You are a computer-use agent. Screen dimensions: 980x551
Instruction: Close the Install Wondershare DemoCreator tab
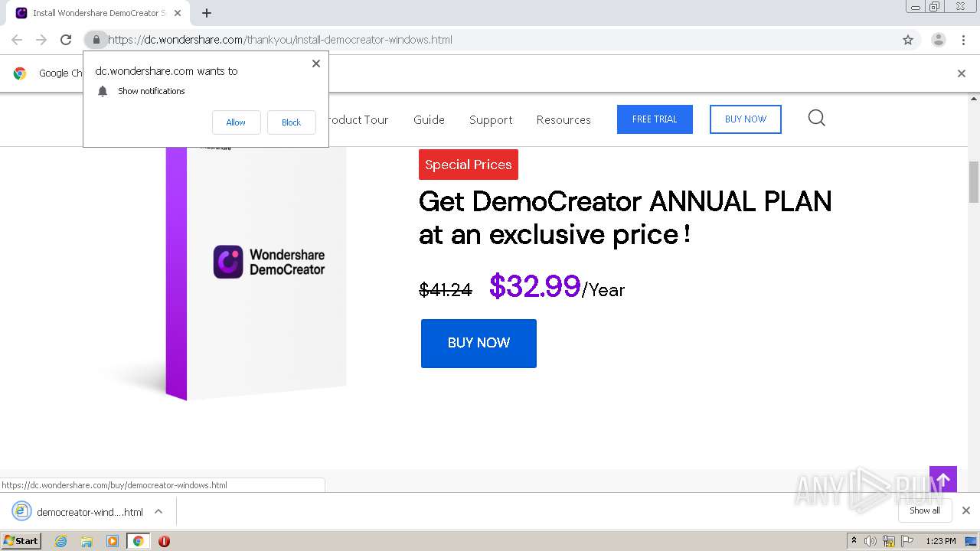click(x=178, y=13)
